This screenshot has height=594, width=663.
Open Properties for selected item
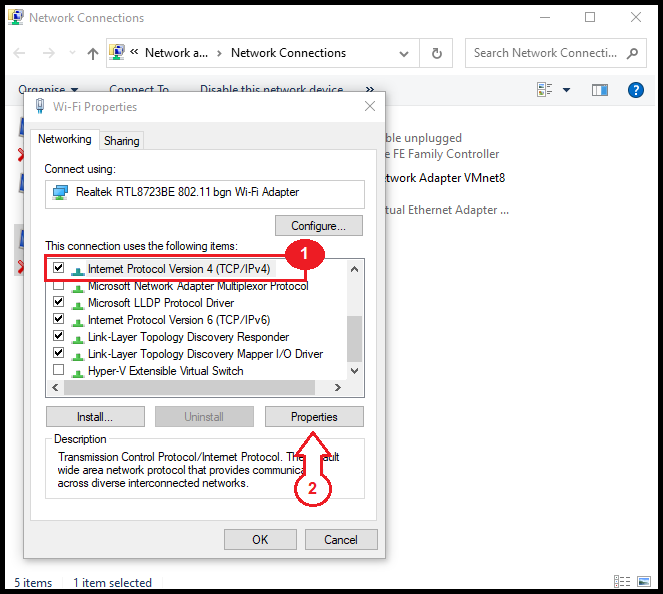[314, 417]
